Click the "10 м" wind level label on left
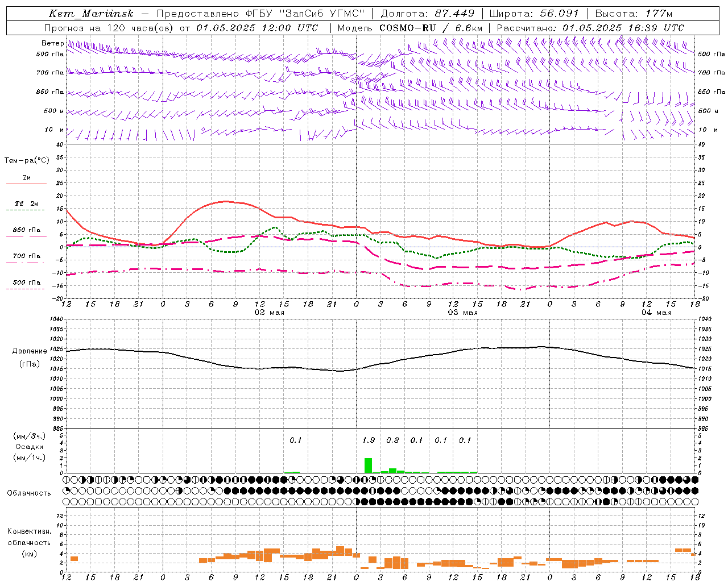This screenshot has width=728, height=582. pos(54,130)
